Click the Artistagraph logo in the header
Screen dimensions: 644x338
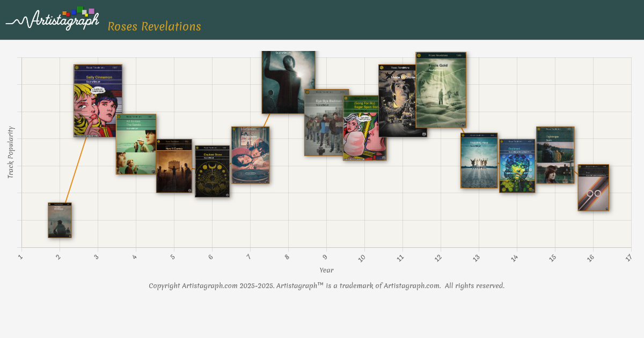coord(52,19)
